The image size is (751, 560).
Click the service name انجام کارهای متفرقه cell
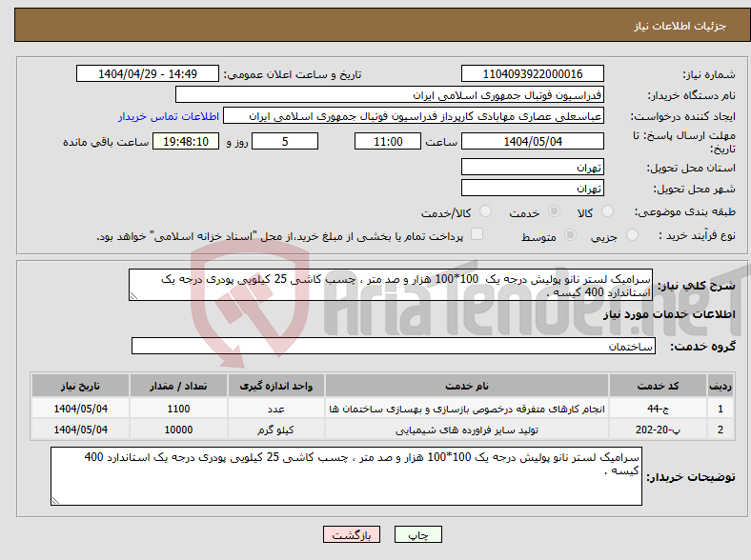(x=467, y=409)
